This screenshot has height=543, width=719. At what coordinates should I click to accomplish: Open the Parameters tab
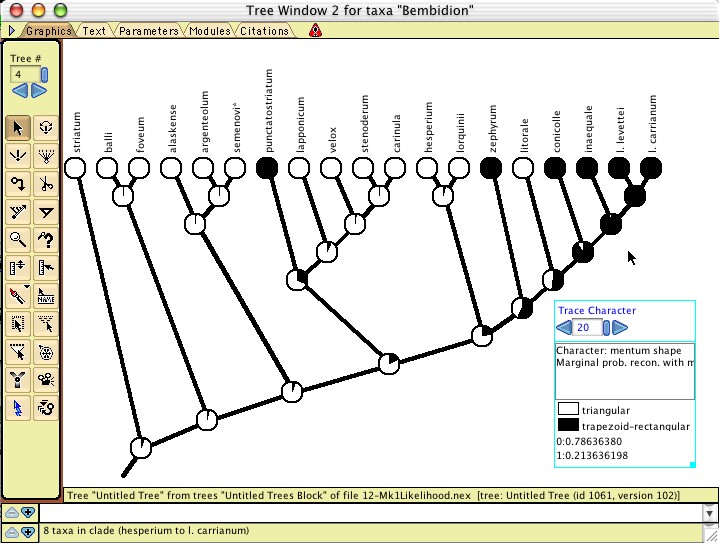[x=148, y=31]
